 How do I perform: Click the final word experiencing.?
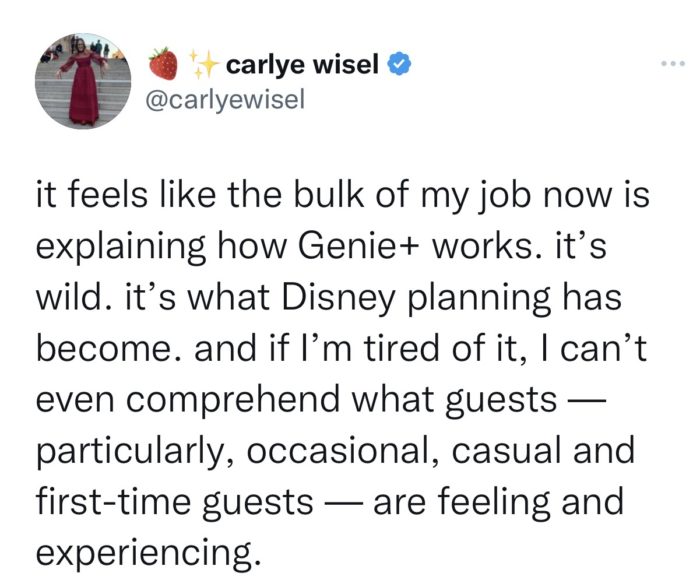[x=148, y=552]
